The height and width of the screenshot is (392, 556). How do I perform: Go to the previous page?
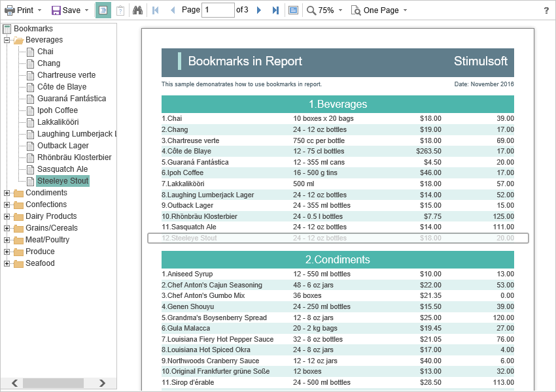click(x=171, y=10)
